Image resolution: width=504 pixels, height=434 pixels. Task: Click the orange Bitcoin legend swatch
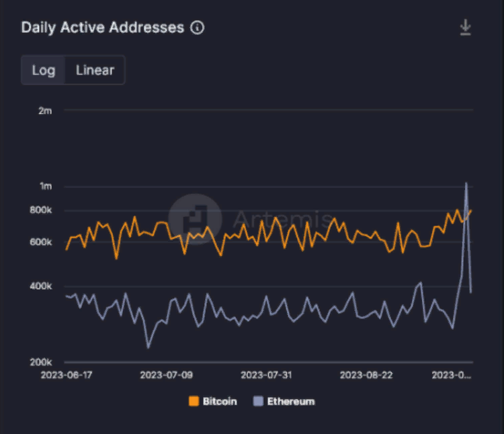[194, 402]
